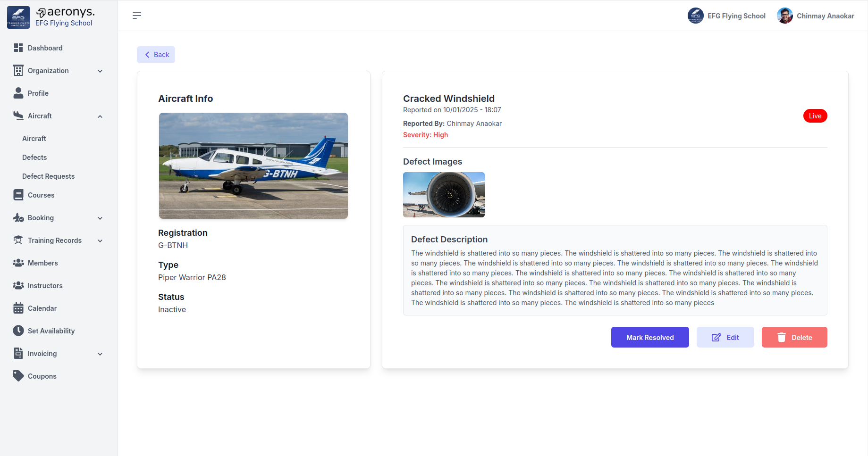
Task: Click the Members group icon
Action: [x=18, y=263]
